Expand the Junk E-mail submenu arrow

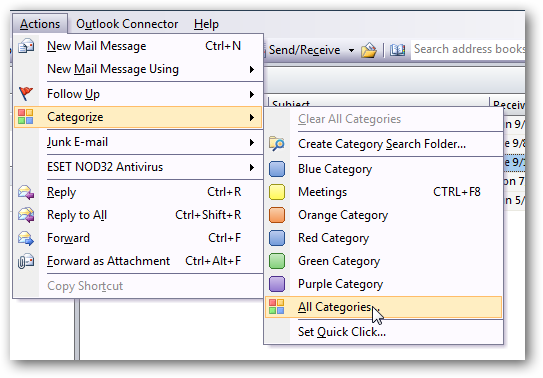252,143
